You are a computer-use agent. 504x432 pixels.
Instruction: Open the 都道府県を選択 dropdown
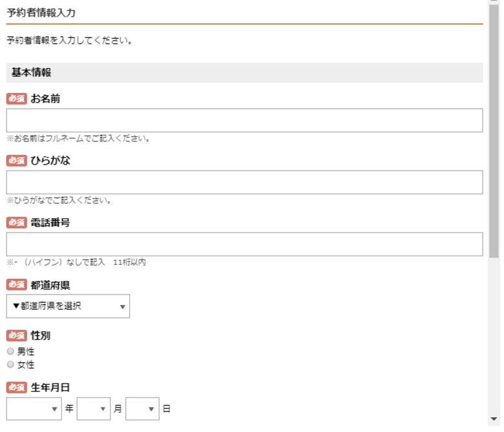[x=68, y=306]
